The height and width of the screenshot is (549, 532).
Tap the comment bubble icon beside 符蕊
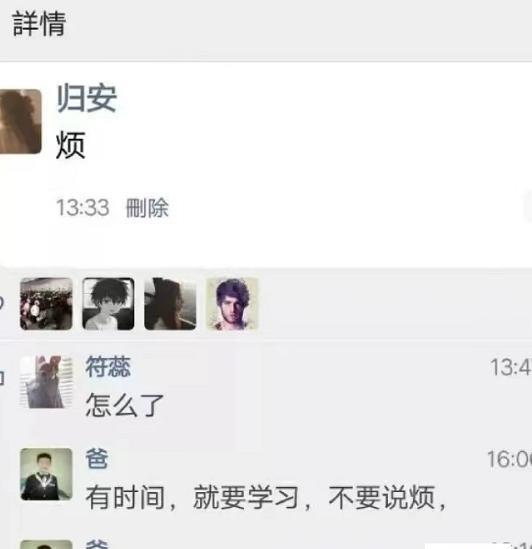click(x=2, y=378)
